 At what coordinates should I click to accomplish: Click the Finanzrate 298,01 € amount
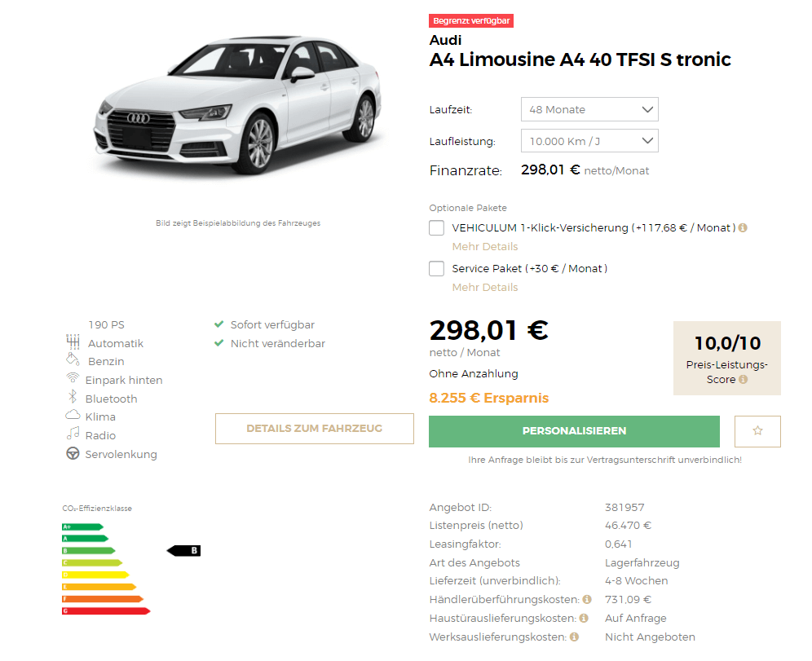[550, 170]
